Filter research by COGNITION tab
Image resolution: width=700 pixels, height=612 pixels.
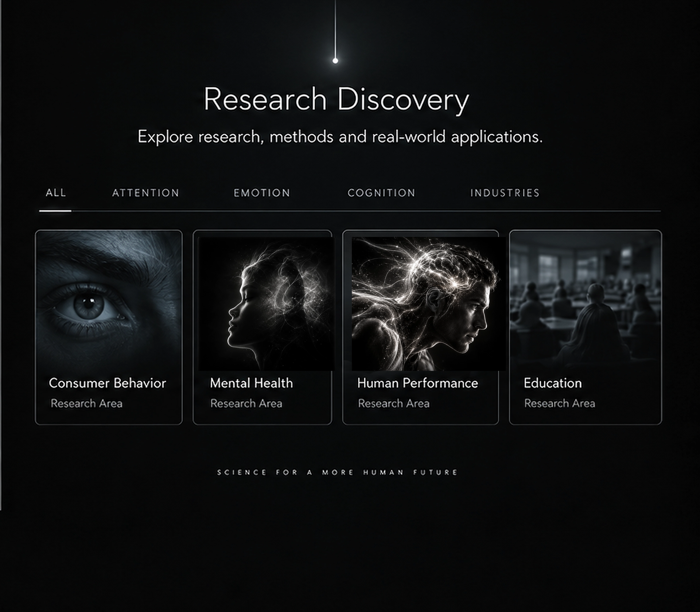point(382,193)
